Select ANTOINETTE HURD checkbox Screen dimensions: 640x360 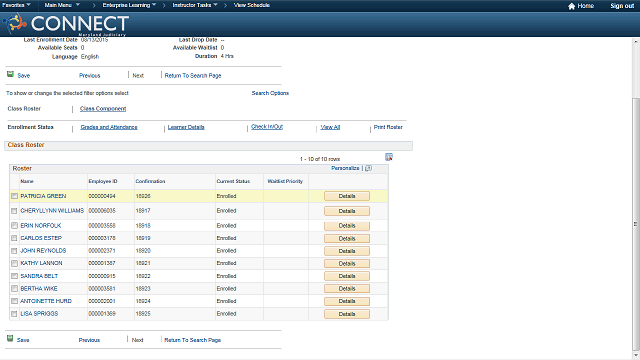[14, 301]
